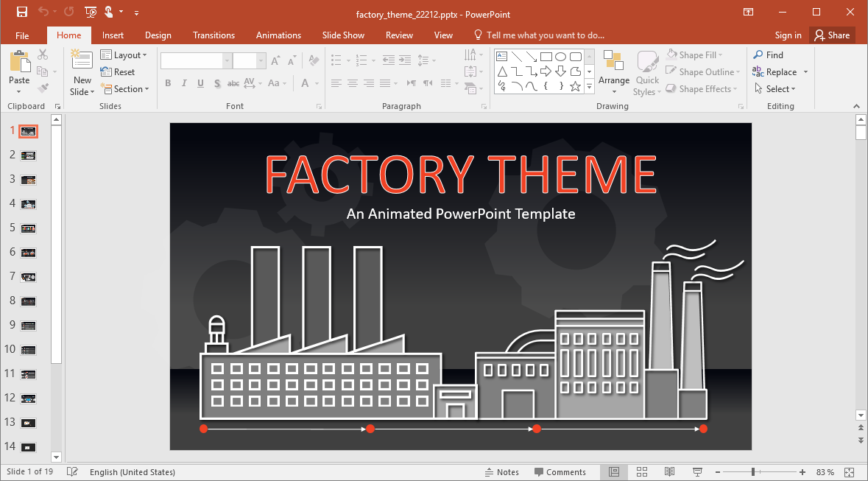The width and height of the screenshot is (868, 481).
Task: Click the Format Painter icon
Action: [42, 86]
